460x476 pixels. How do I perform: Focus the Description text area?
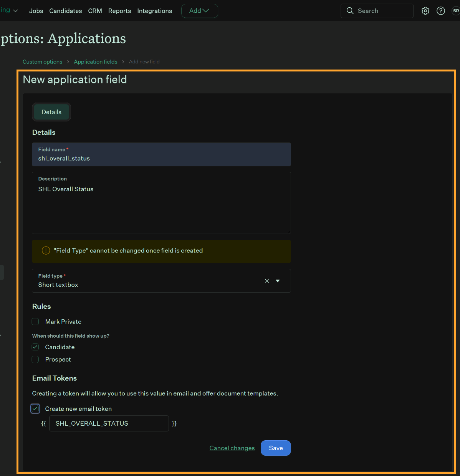pos(161,203)
